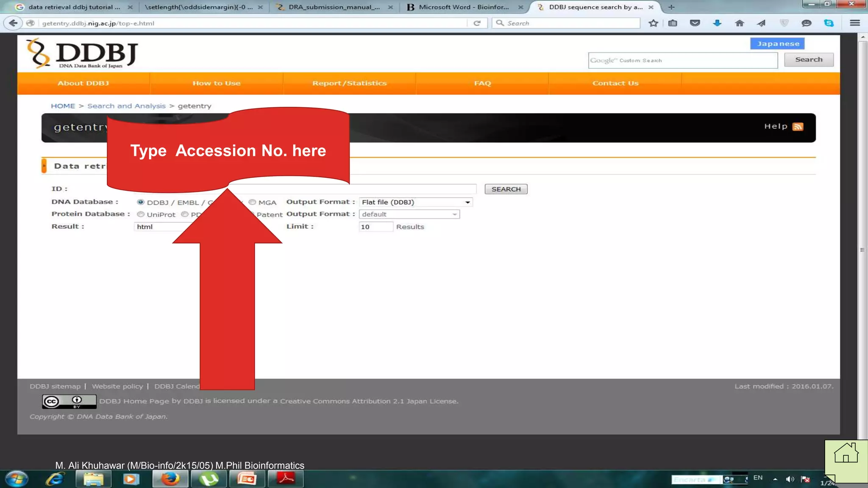Switch language with the Japanese button
This screenshot has height=488, width=868.
click(777, 44)
